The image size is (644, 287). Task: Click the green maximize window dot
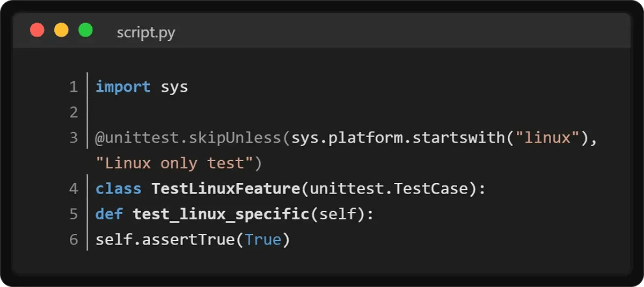[x=85, y=30]
